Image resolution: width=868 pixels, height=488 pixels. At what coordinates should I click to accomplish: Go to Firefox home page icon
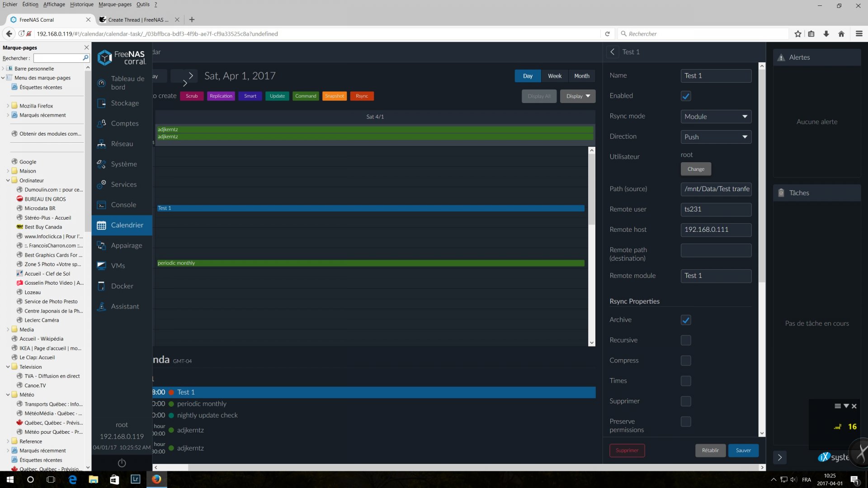[x=841, y=34]
